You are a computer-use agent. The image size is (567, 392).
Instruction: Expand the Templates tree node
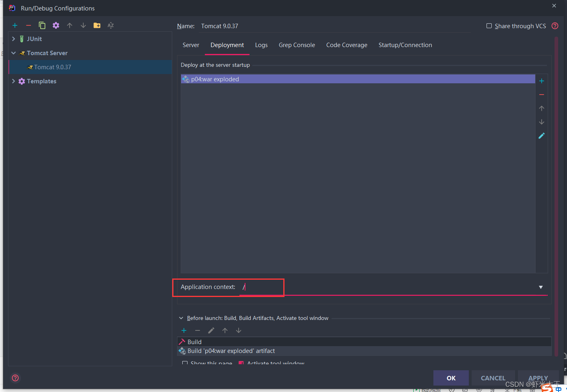click(x=13, y=81)
